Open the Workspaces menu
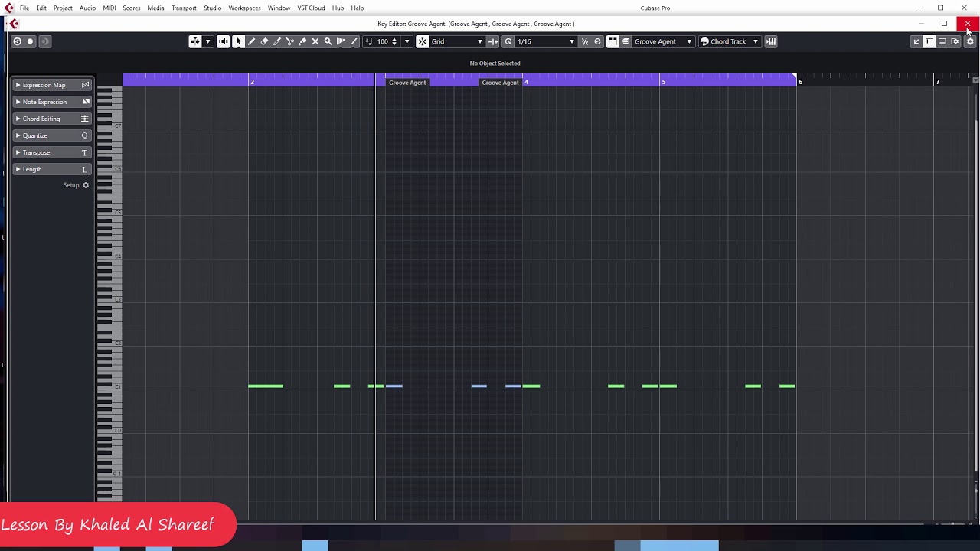Viewport: 980px width, 551px height. [x=244, y=8]
